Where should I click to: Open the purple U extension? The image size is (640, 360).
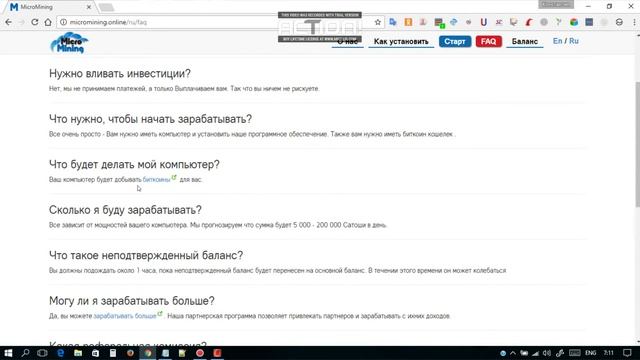pos(483,22)
